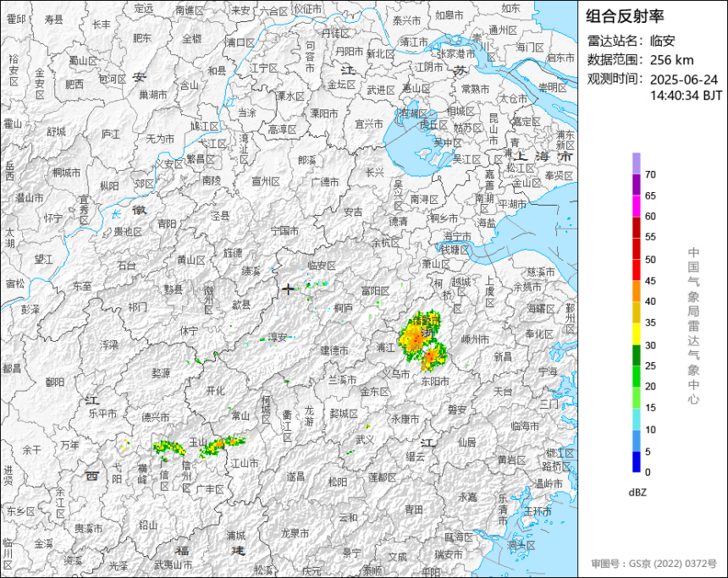Image resolution: width=728 pixels, height=578 pixels.
Task: Click the large radar echo over 诸暨市
Action: point(418,335)
